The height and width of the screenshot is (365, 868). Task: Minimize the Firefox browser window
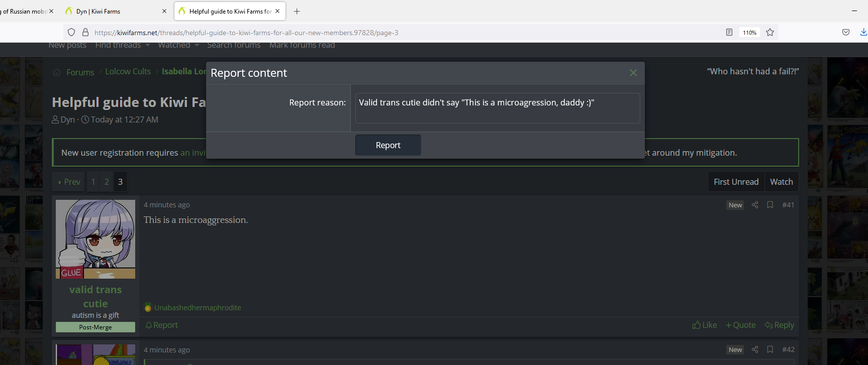pyautogui.click(x=854, y=11)
